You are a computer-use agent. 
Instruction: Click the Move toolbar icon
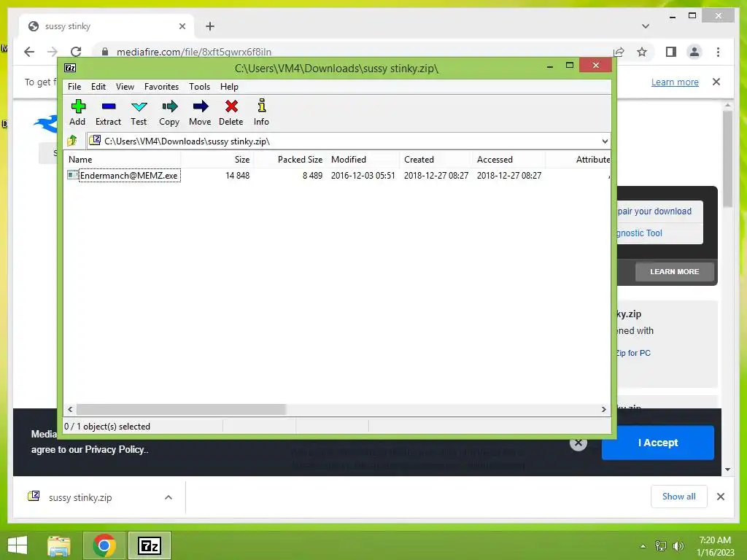click(200, 112)
